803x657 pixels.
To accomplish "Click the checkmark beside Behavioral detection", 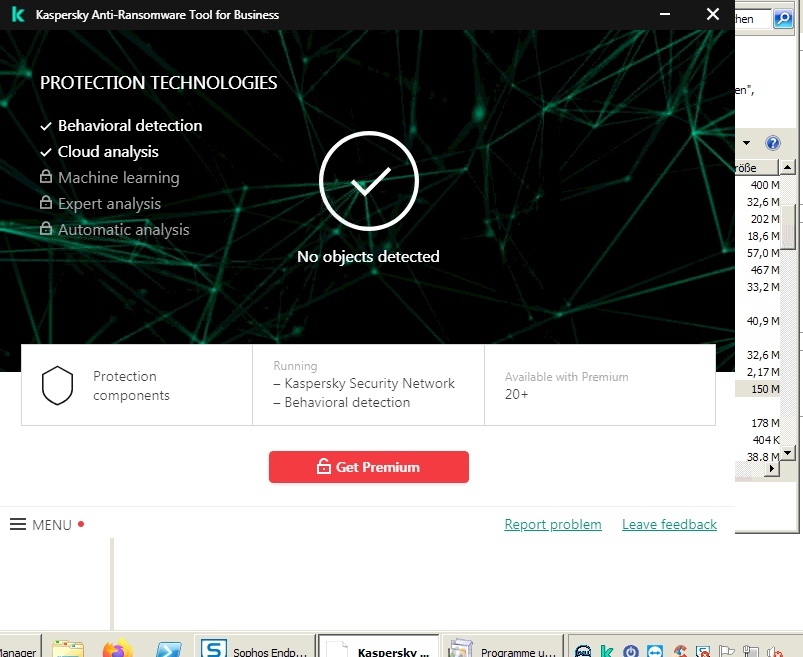I will coord(46,126).
